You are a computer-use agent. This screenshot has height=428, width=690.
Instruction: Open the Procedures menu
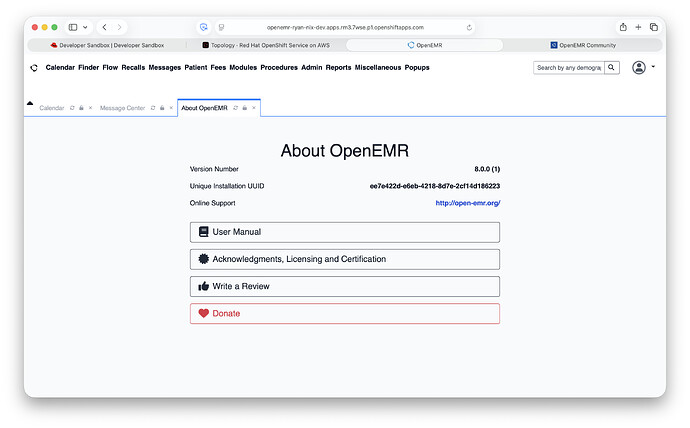[279, 68]
